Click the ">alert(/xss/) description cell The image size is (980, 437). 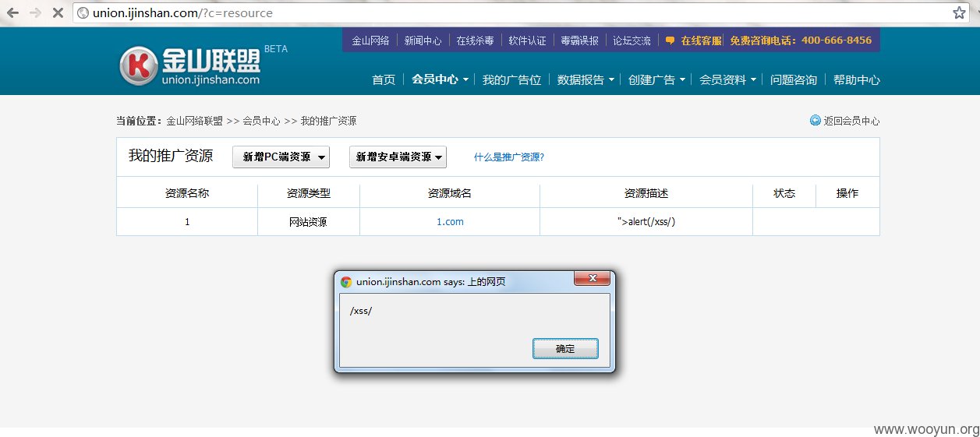646,222
